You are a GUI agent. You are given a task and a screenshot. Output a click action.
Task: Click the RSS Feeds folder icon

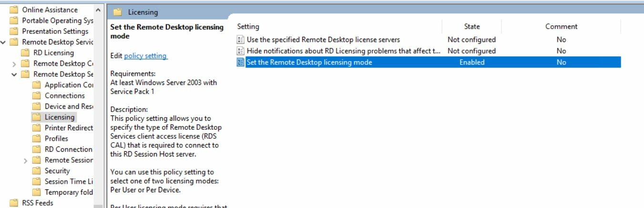point(14,203)
